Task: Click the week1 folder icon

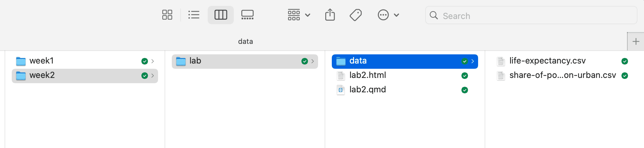Action: (21, 61)
